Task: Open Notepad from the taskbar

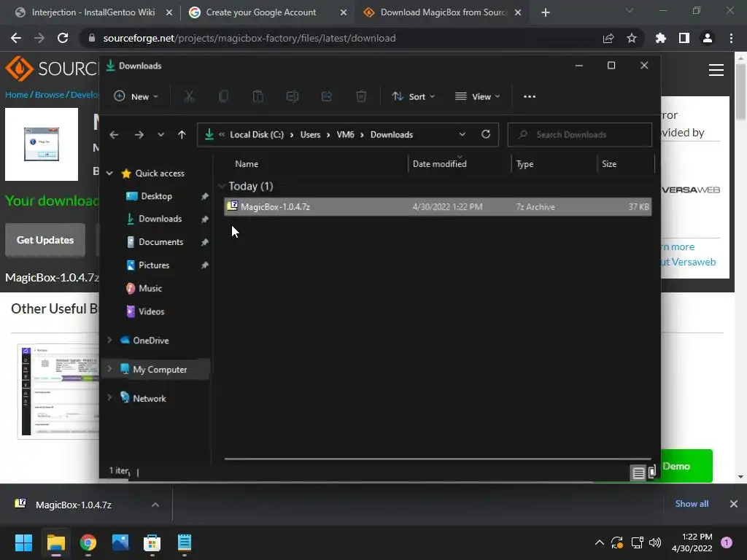Action: (x=185, y=542)
